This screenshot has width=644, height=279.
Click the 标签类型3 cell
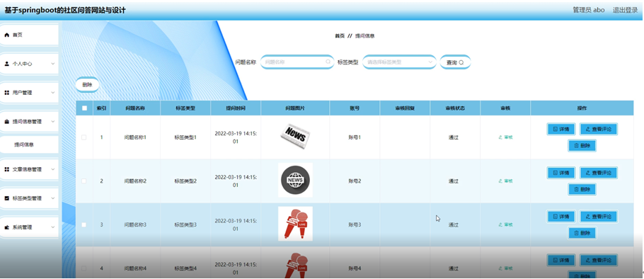point(185,224)
